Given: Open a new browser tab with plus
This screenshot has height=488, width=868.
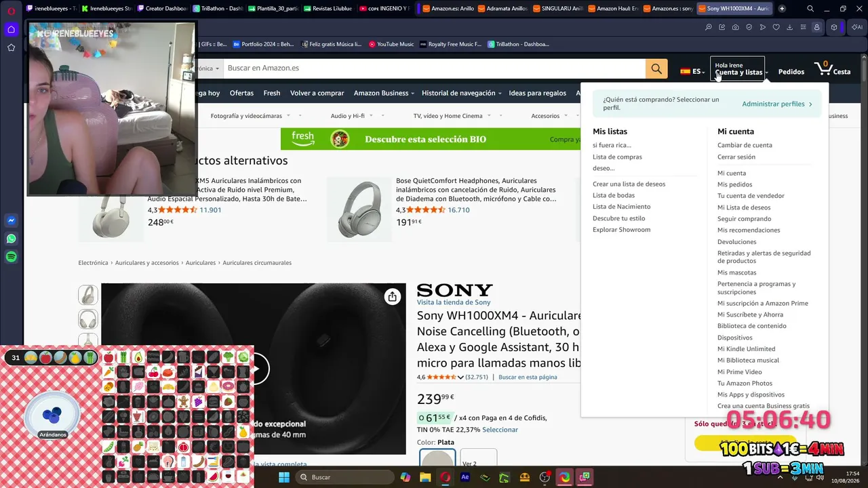Looking at the screenshot, I should pyautogui.click(x=782, y=9).
